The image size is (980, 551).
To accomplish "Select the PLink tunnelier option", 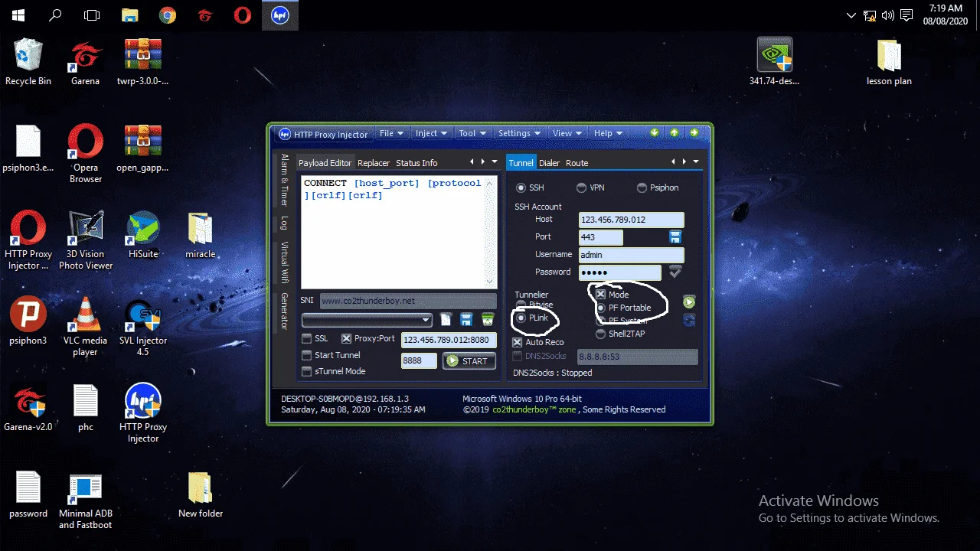I will pos(521,318).
